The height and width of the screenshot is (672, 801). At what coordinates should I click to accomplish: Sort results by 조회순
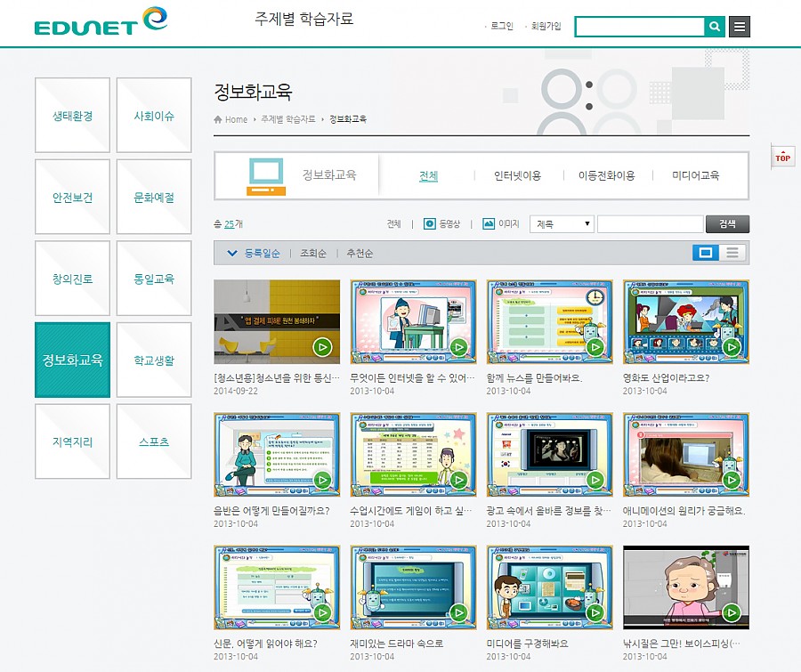click(314, 254)
